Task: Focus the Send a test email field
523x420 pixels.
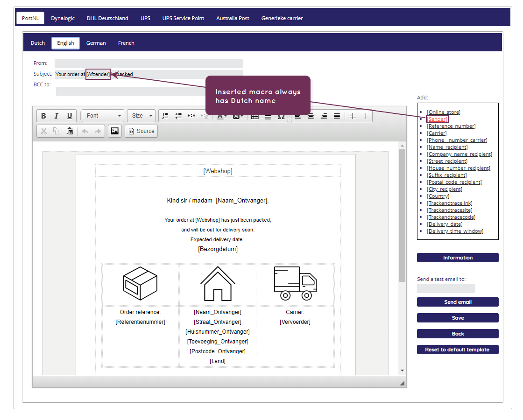Action: (445, 289)
